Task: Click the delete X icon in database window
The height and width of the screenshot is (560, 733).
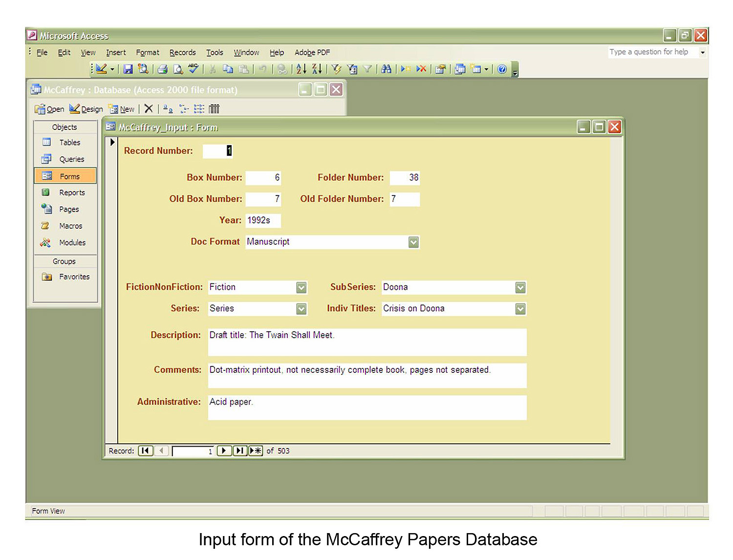Action: pos(149,108)
